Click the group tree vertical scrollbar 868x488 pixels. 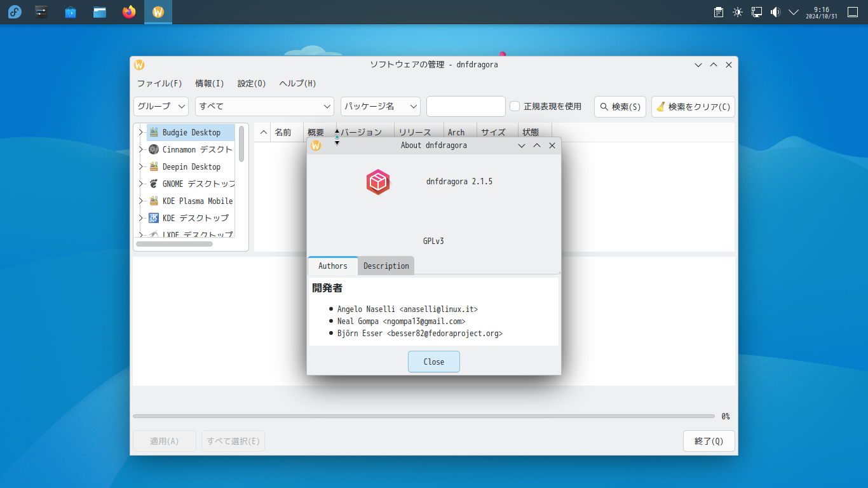[241, 144]
